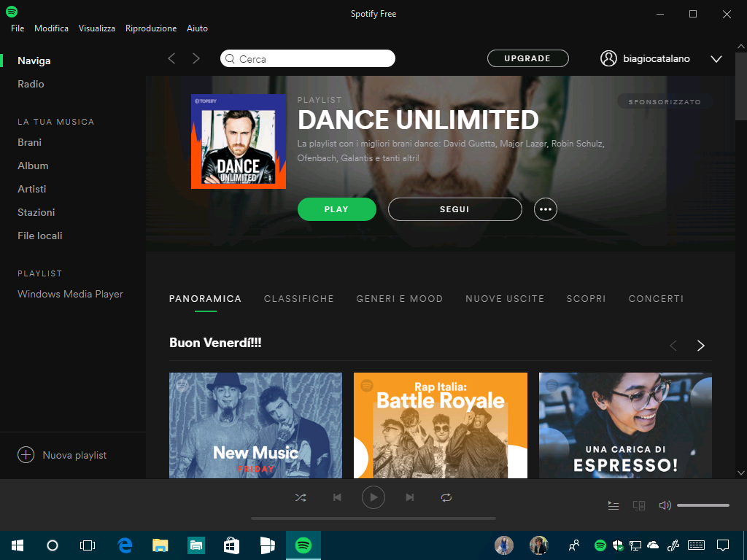Open Cortana circle on the taskbar
747x560 pixels.
[x=53, y=545]
